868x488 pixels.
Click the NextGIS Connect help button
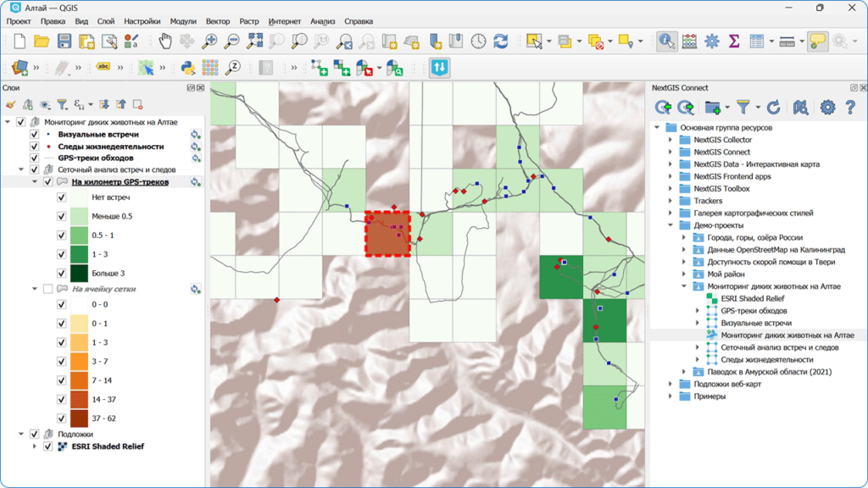click(850, 108)
